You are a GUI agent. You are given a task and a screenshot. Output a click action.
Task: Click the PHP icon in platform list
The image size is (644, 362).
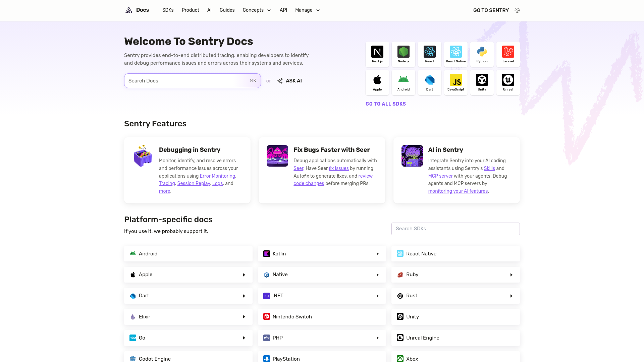coord(267,338)
